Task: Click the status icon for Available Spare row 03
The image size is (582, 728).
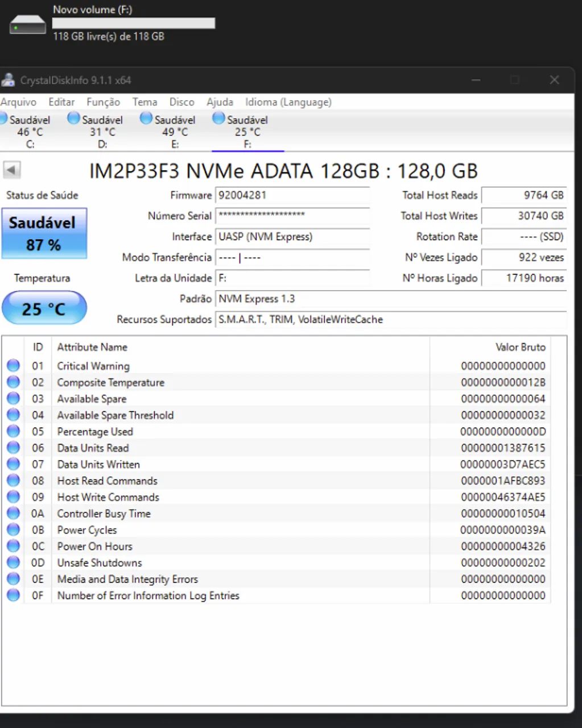Action: click(x=13, y=399)
